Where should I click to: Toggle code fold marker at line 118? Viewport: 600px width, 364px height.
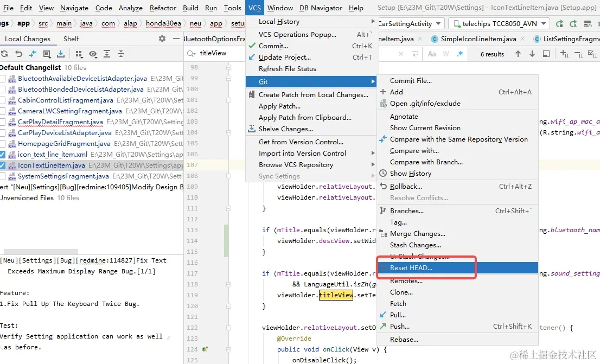(228, 284)
